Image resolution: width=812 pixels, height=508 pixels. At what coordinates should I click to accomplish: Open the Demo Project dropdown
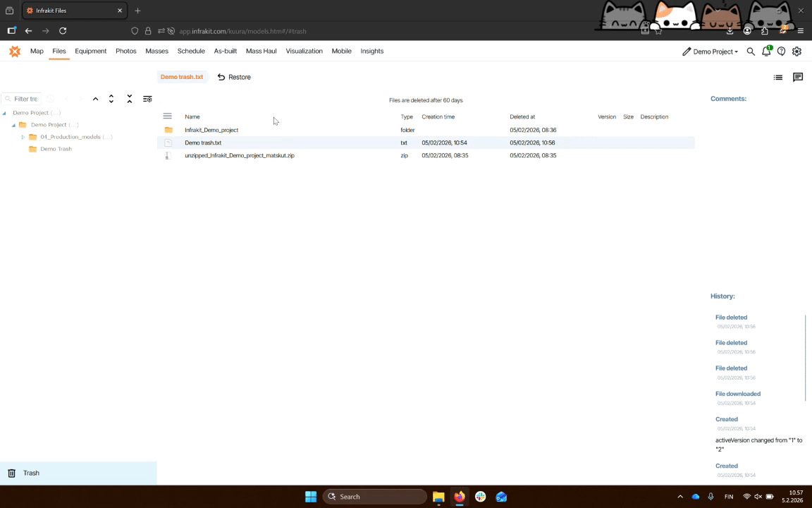(710, 52)
